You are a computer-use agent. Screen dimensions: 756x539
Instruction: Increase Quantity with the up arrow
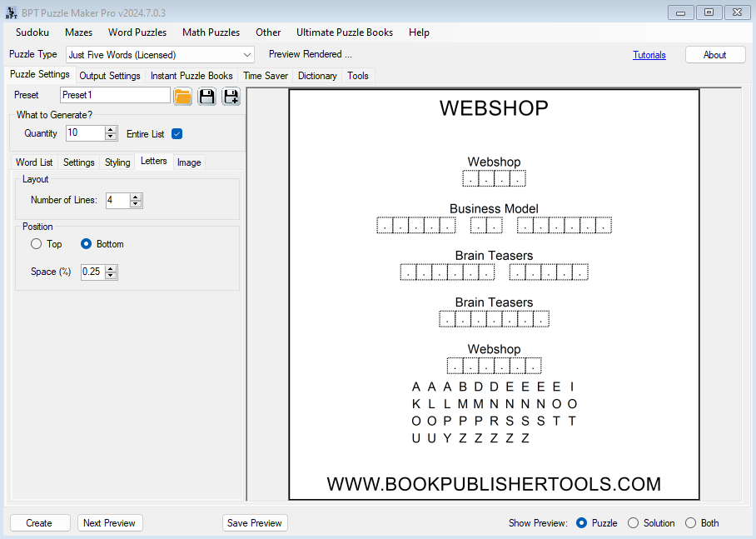(112, 130)
